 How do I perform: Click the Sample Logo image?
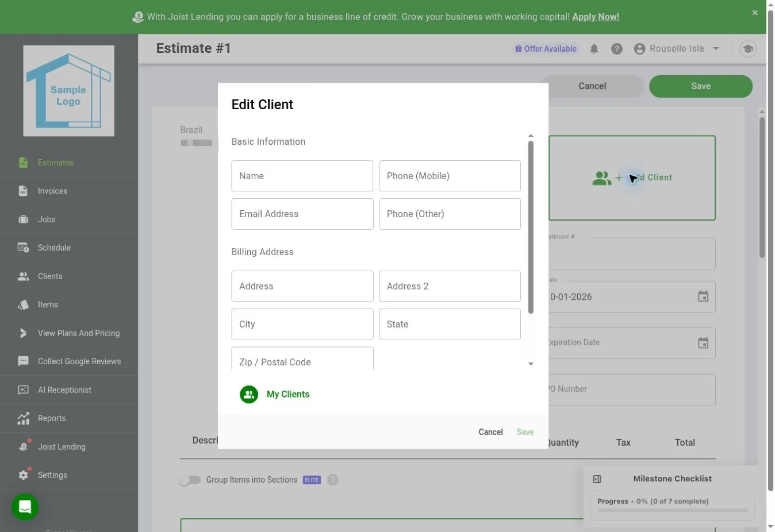pyautogui.click(x=69, y=91)
